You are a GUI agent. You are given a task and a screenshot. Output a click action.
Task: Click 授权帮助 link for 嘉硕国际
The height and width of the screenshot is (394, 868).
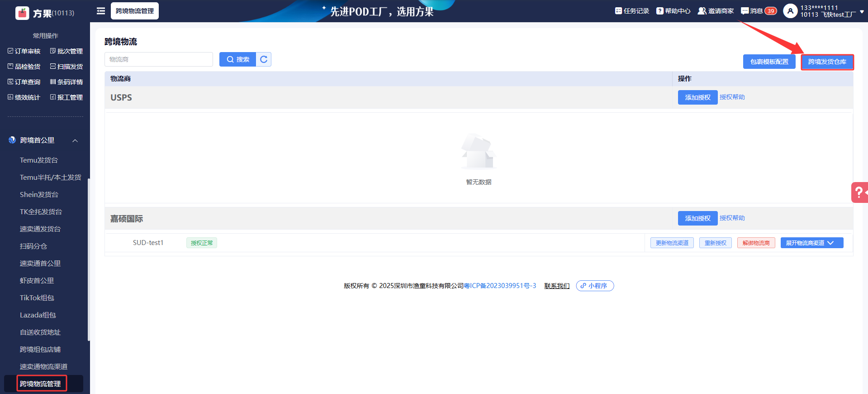click(x=732, y=218)
